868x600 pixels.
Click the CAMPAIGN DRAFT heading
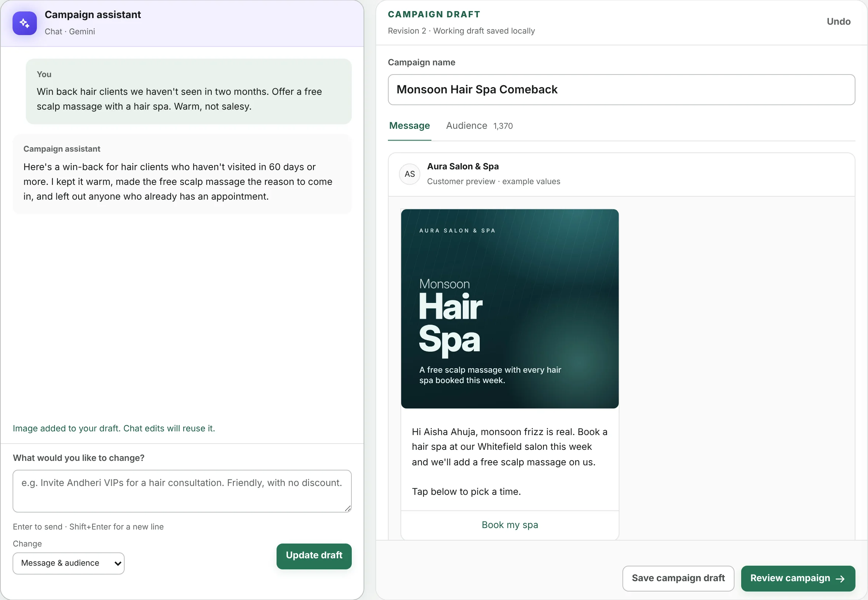tap(434, 14)
